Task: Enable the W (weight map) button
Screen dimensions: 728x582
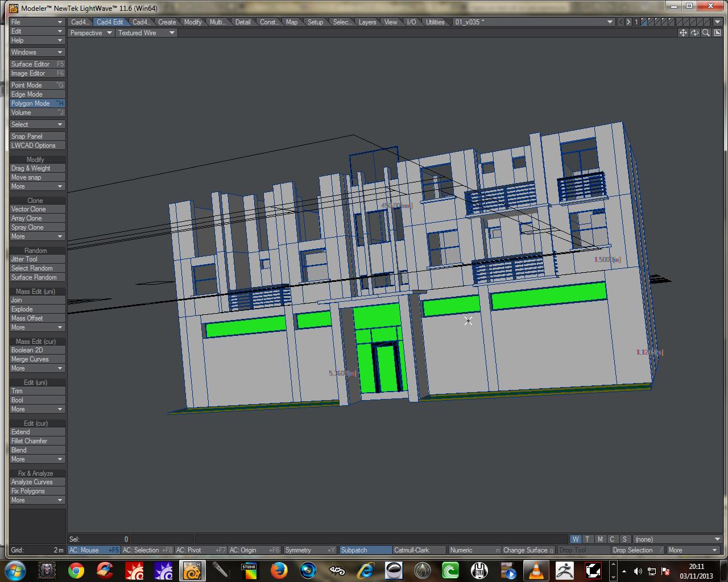Action: [x=576, y=539]
